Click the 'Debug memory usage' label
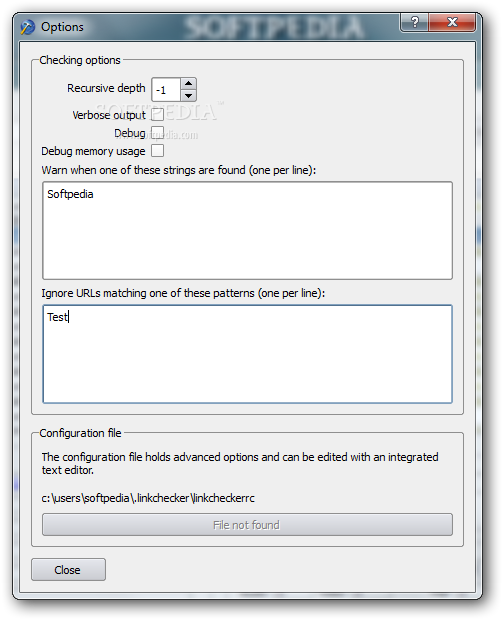This screenshot has height=620, width=503. coord(93,151)
